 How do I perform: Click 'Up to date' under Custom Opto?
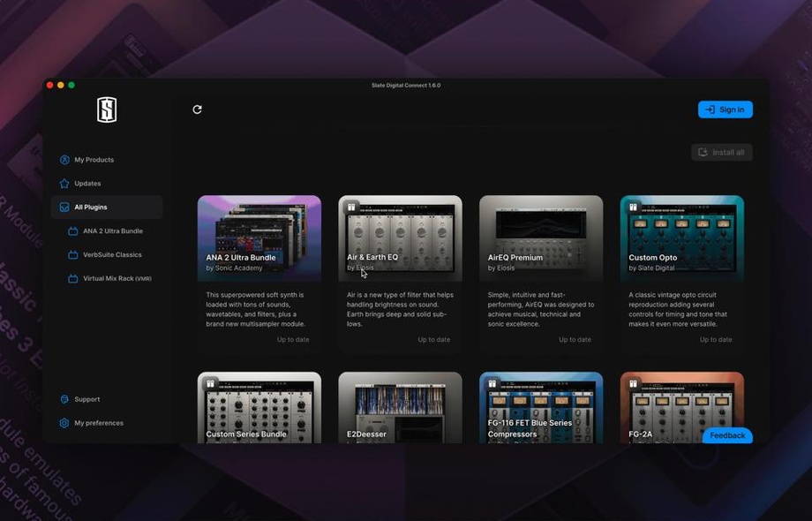(x=716, y=340)
